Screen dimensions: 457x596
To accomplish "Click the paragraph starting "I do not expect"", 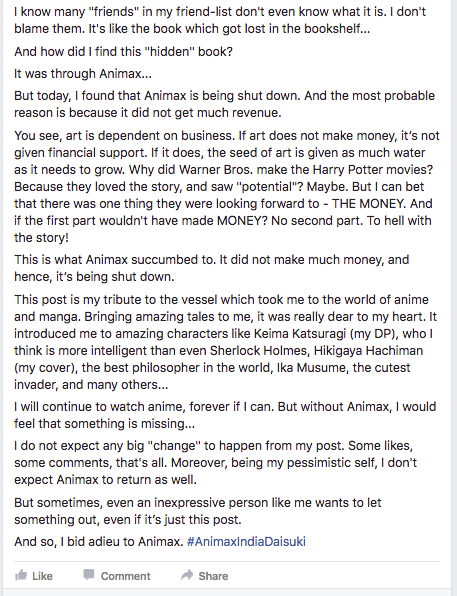I will pyautogui.click(x=216, y=462).
